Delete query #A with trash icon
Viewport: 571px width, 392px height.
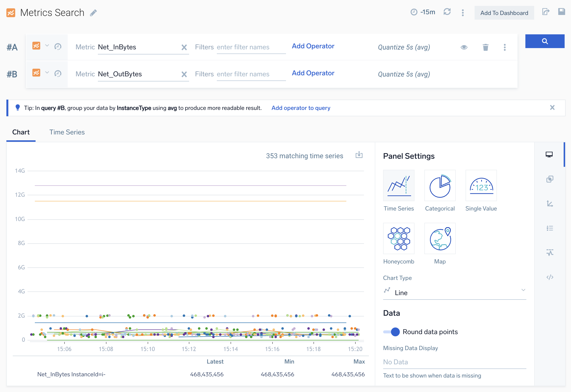click(485, 47)
